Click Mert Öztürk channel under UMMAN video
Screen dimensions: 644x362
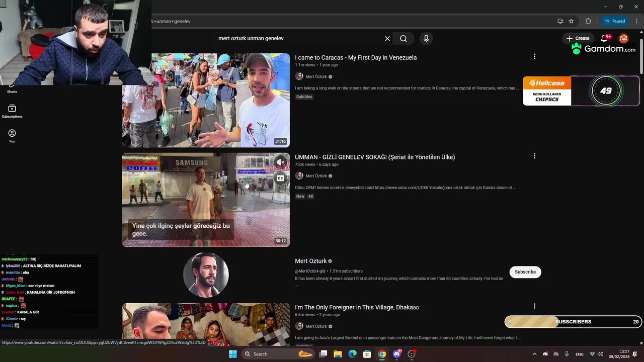(x=316, y=176)
